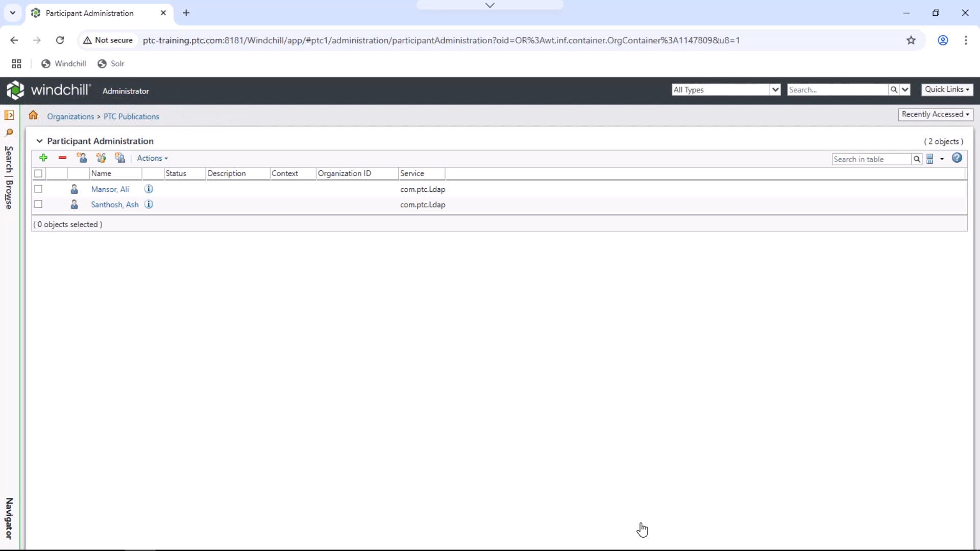980x551 pixels.
Task: Click in the Search in table field
Action: [x=871, y=159]
